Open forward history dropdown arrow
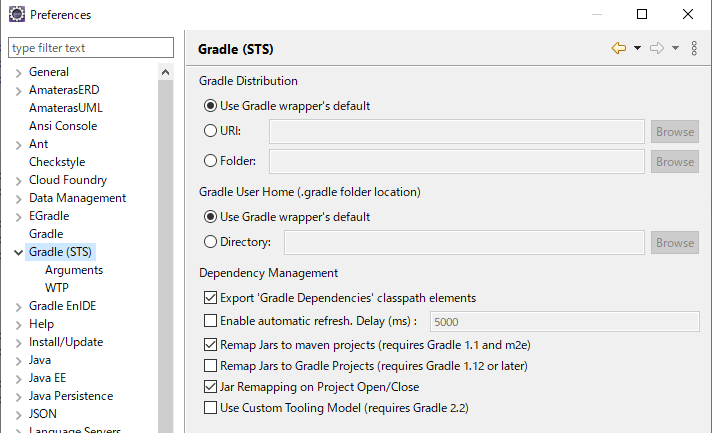 pyautogui.click(x=675, y=48)
